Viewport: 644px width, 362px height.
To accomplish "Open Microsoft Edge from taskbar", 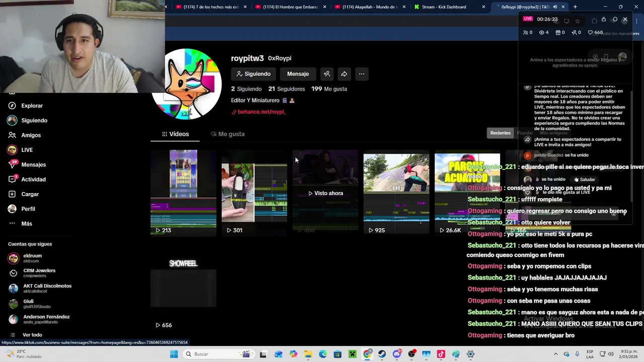I will (x=323, y=354).
